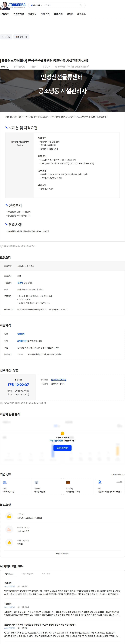Image resolution: width=125 pixels, height=644 pixels.
Task: Click the 안성신선물류센터 banner image
Action: pyautogui.click(x=63, y=90)
